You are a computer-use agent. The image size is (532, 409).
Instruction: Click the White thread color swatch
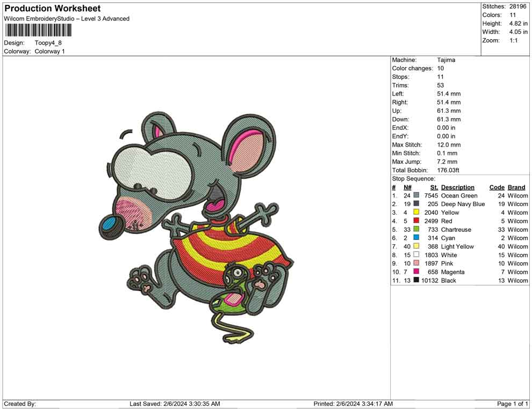416,254
